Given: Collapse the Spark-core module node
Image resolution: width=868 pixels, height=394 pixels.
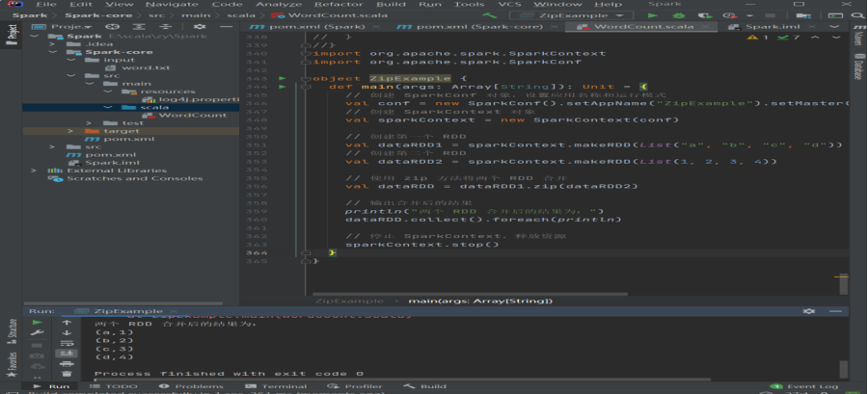Looking at the screenshot, I should (x=53, y=52).
